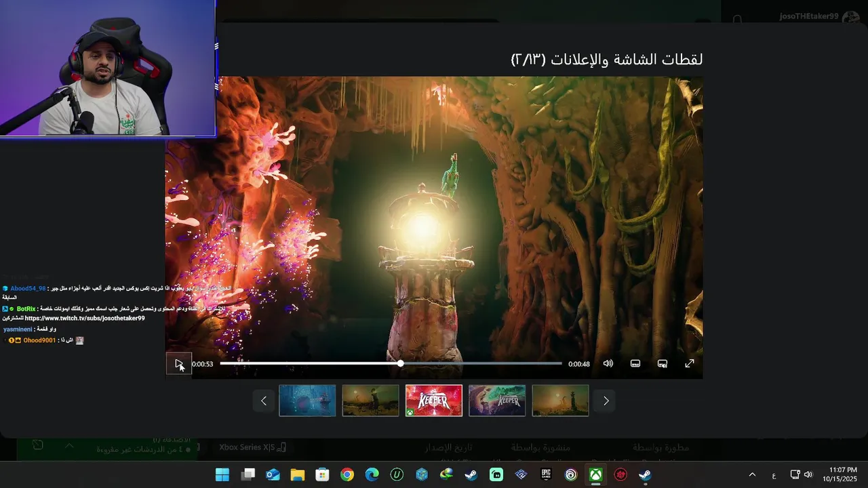Open the blue cube app on the taskbar
The width and height of the screenshot is (868, 488).
pyautogui.click(x=422, y=475)
